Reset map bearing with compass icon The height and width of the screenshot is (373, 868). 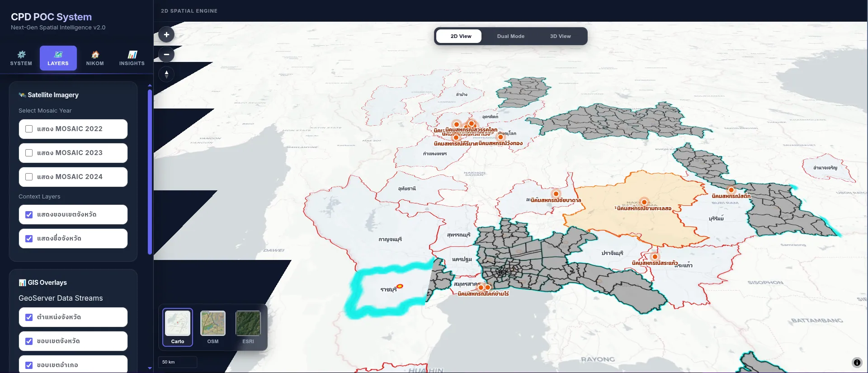[166, 74]
